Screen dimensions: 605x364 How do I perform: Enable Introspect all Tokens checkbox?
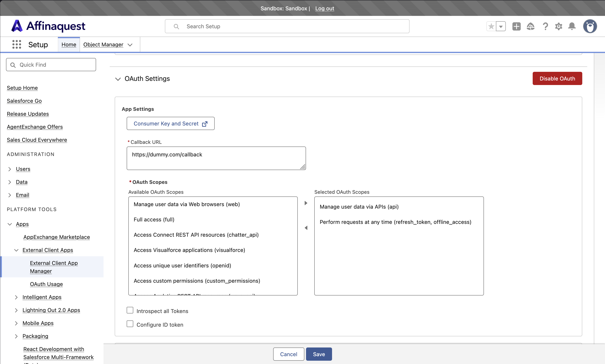pos(130,310)
